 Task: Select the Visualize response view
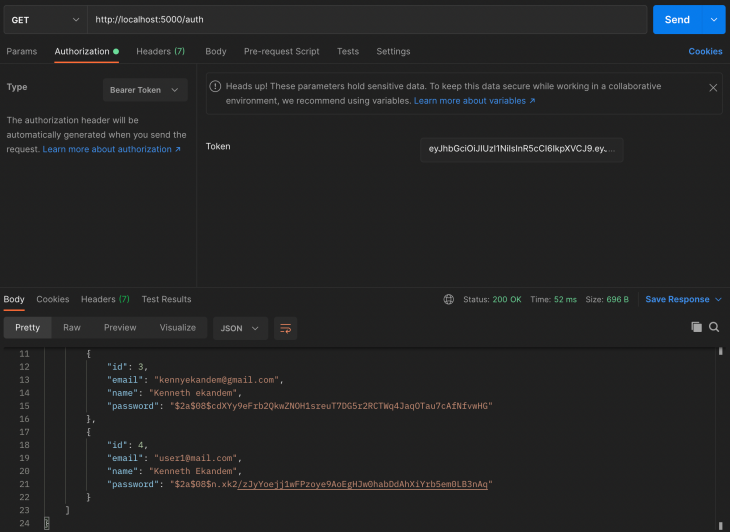click(x=177, y=327)
